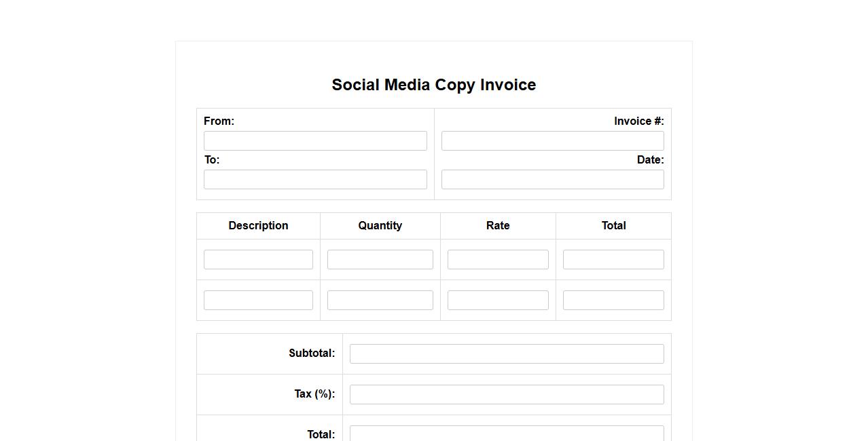Select first row Total input
This screenshot has width=868, height=441.
[x=613, y=260]
